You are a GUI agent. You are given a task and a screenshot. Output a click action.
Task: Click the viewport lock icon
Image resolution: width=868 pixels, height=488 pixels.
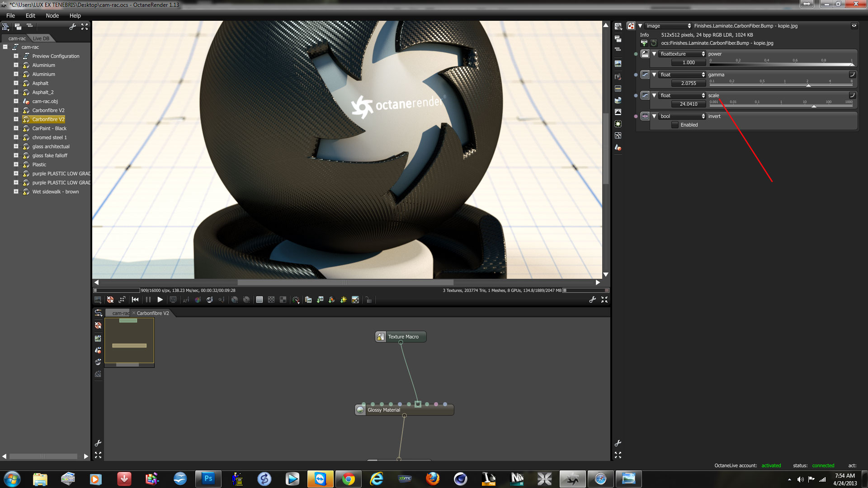tap(368, 300)
